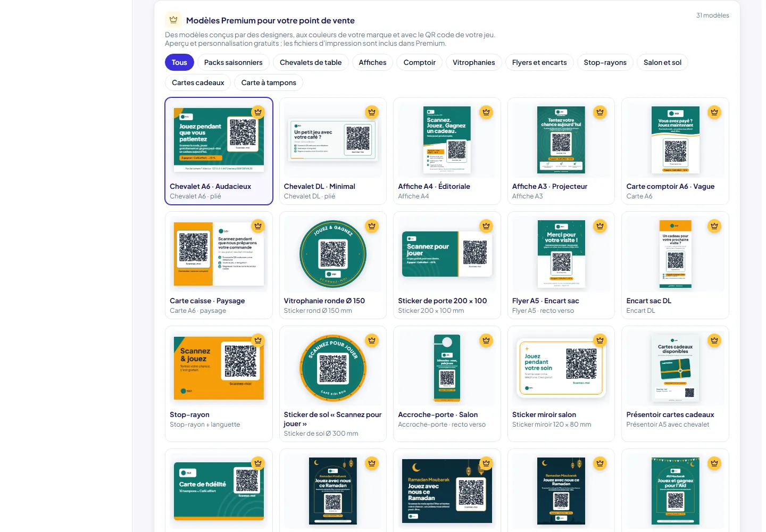Tap the crown badge on Accroche-porte Salon
Image resolution: width=766 pixels, height=532 pixels.
pos(486,340)
